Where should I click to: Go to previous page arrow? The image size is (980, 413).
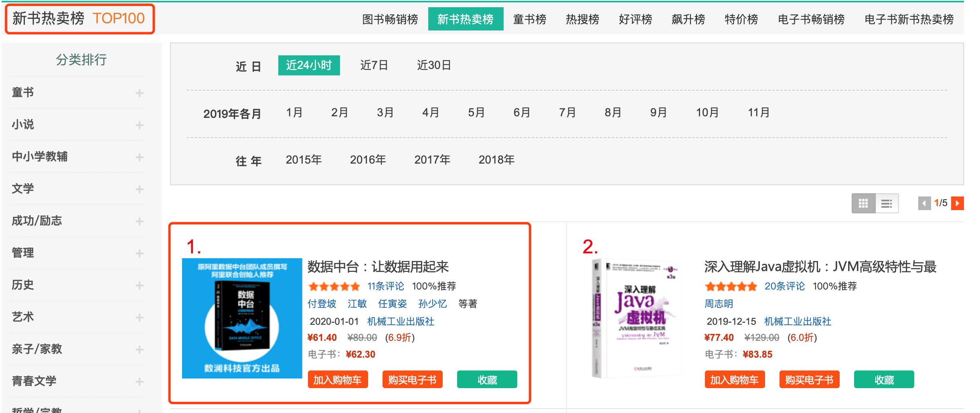pyautogui.click(x=924, y=203)
